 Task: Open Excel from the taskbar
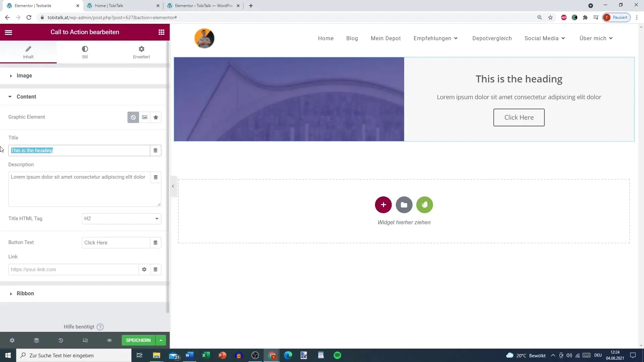tap(206, 355)
